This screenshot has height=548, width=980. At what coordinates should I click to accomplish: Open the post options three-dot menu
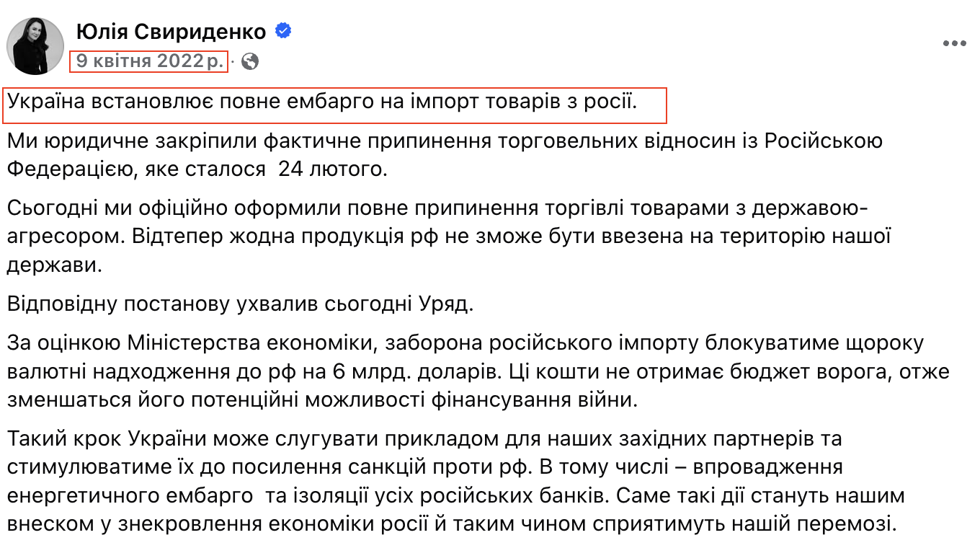[953, 43]
